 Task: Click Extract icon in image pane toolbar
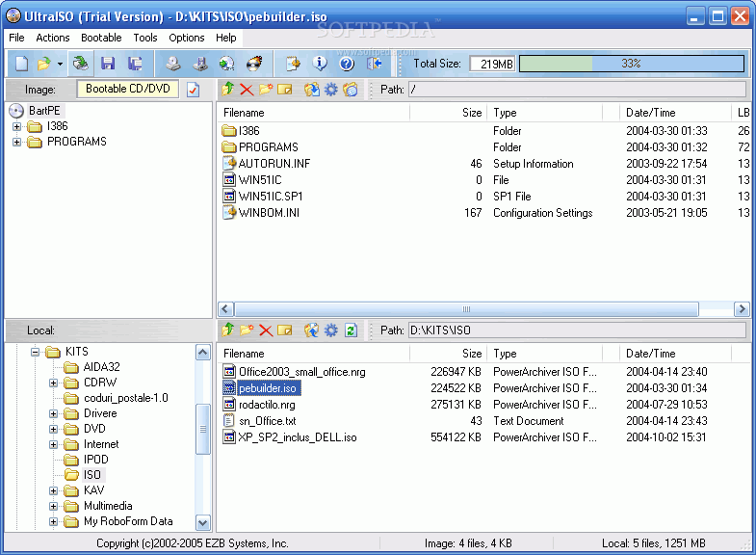[311, 90]
